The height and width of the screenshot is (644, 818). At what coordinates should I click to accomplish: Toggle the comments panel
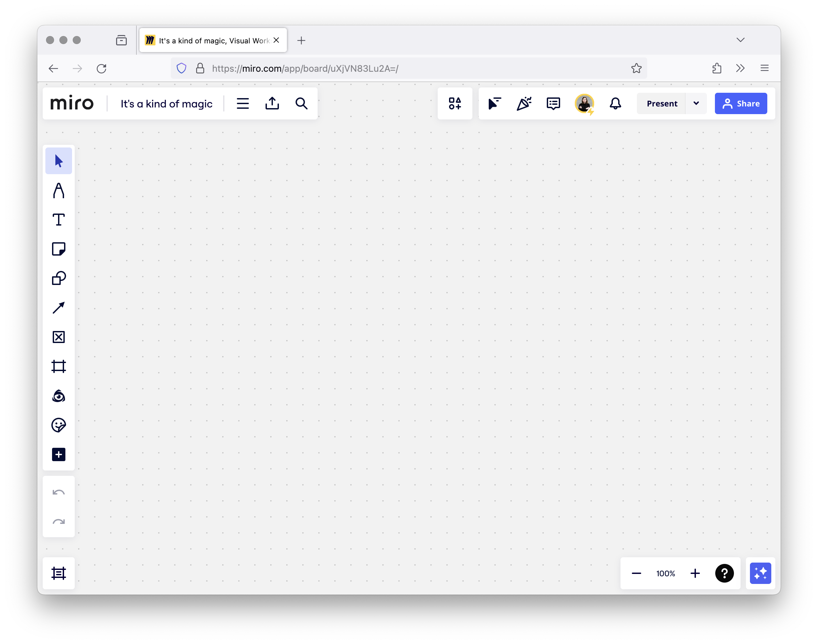point(553,103)
